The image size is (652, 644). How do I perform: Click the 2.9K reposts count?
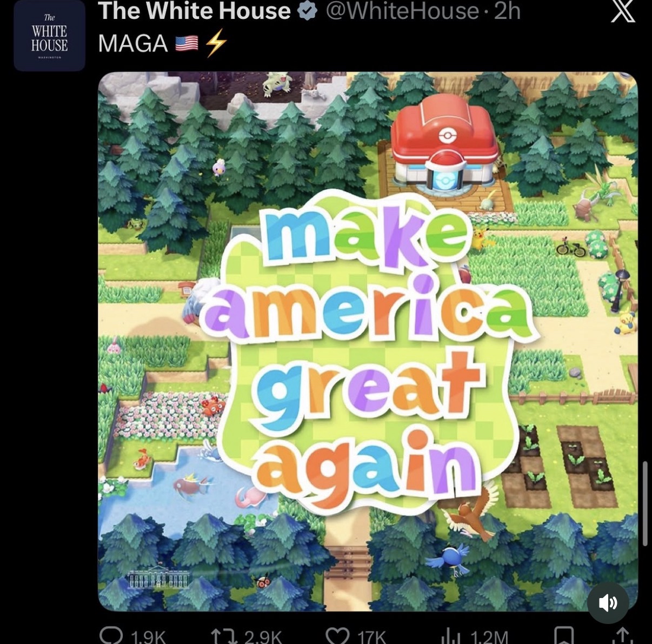[x=263, y=637]
